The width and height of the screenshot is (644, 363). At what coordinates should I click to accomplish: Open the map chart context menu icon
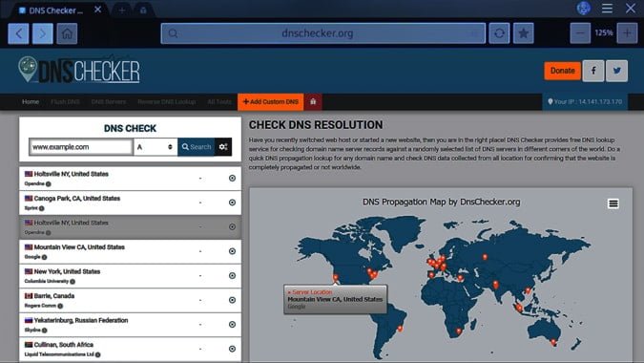[613, 203]
